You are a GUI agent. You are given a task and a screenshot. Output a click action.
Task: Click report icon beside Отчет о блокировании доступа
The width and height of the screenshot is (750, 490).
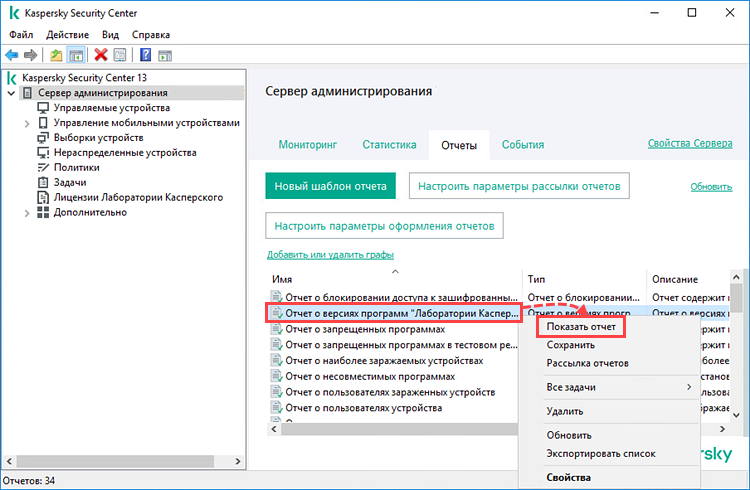pos(276,297)
